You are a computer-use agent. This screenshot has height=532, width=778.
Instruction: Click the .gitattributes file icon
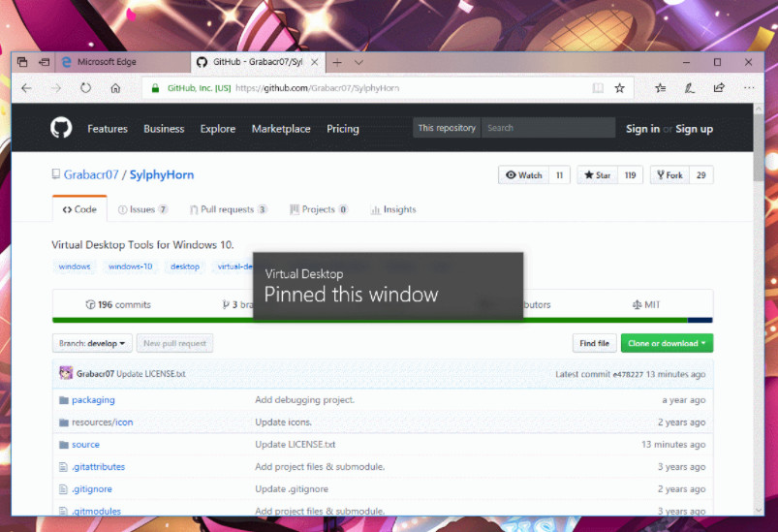tap(63, 467)
